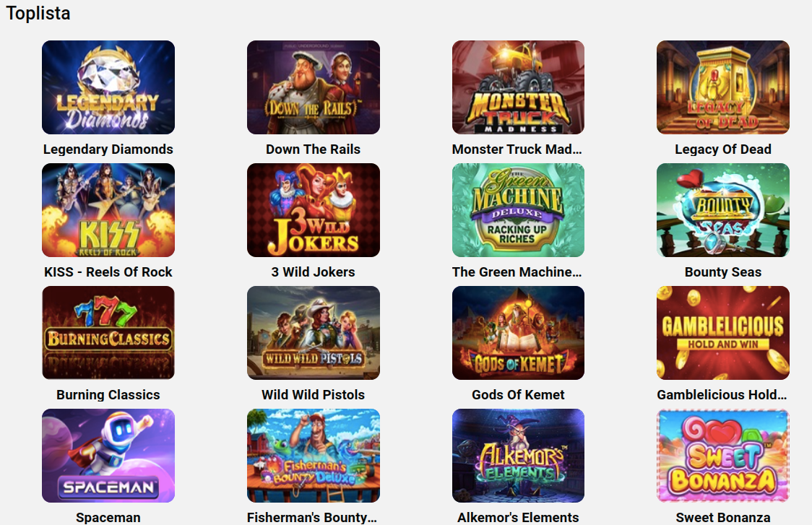Screen dimensions: 812x525
Task: Open the Burning Classics 777 thumbnail
Action: point(108,333)
